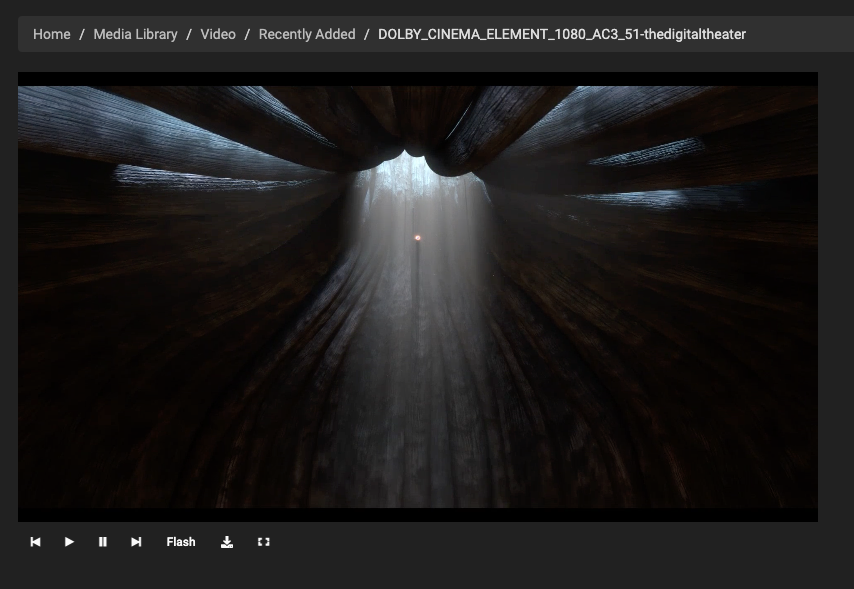Select the DOLBY_CINEMA_ELEMENT breadcrumb entry

coord(561,34)
